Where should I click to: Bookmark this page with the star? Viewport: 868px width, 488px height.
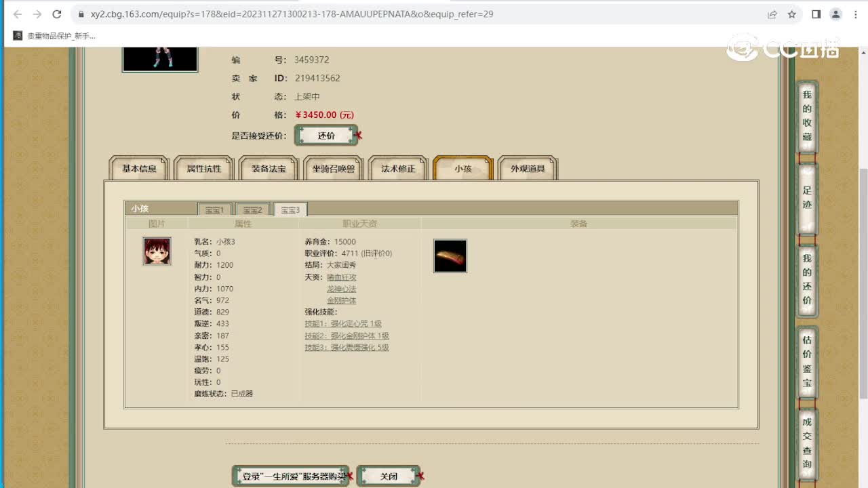coord(791,14)
